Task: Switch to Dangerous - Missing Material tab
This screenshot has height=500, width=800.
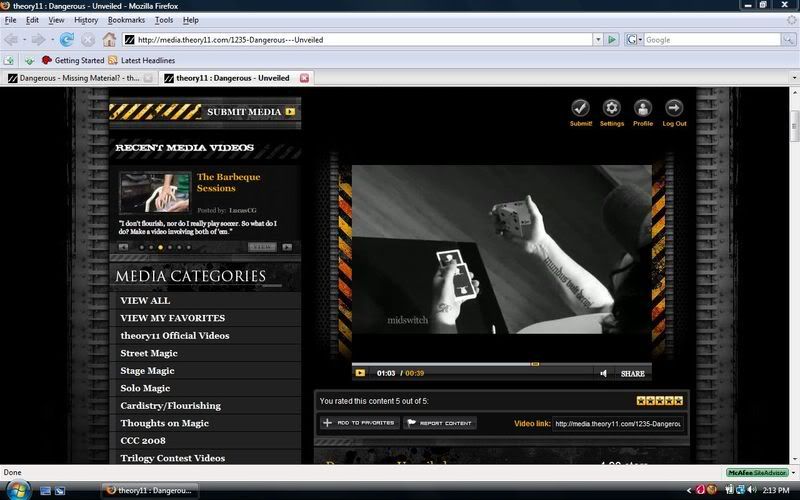Action: [80, 78]
